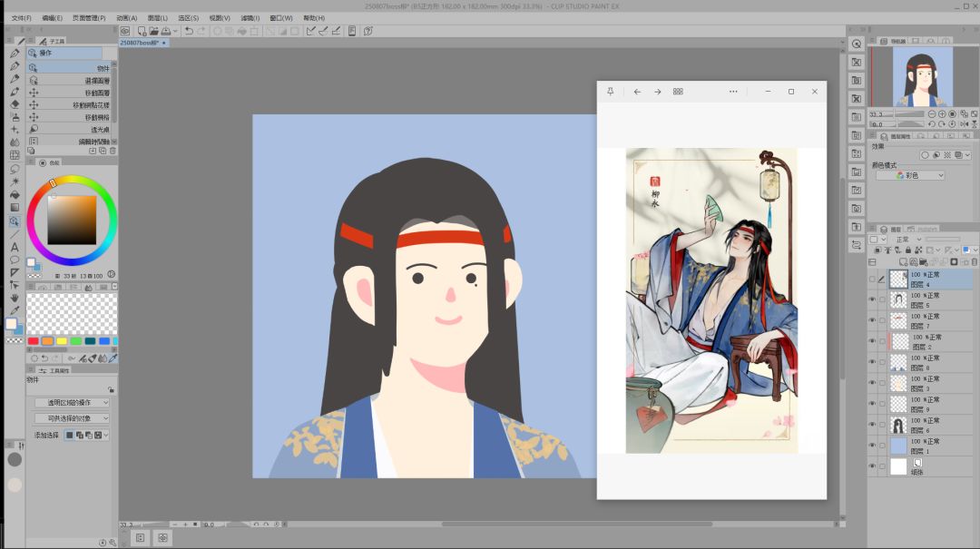Click navigator zoom-in plus icon
Screen dimensions: 980x549
[942, 113]
